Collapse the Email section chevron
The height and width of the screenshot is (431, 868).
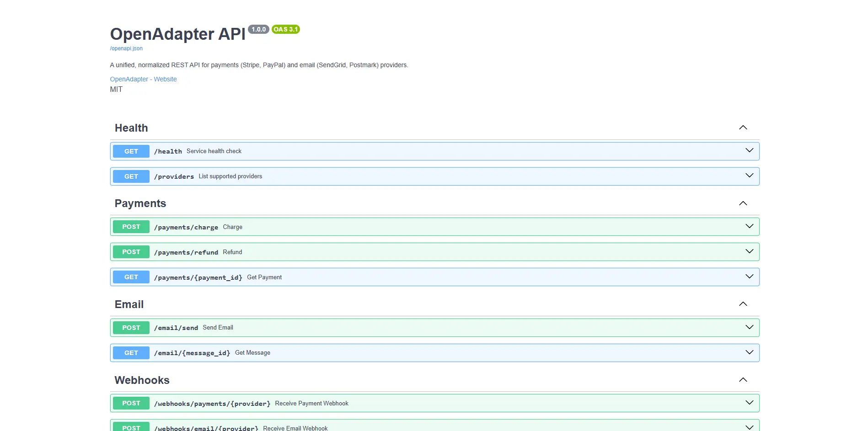tap(743, 304)
